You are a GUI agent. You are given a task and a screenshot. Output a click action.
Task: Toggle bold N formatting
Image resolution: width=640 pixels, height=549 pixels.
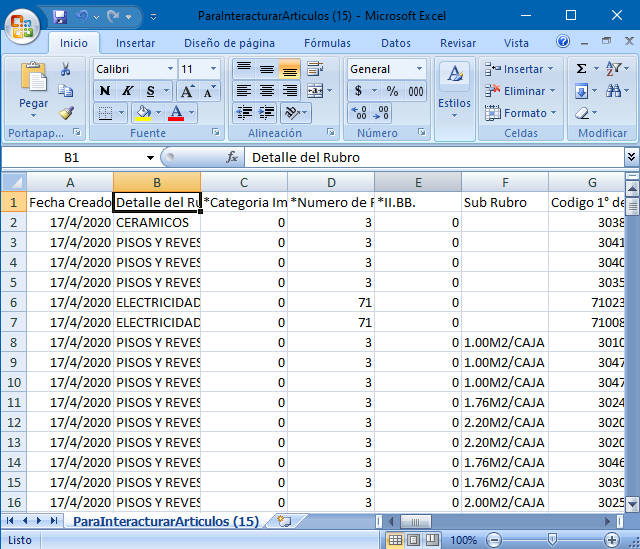coord(105,91)
